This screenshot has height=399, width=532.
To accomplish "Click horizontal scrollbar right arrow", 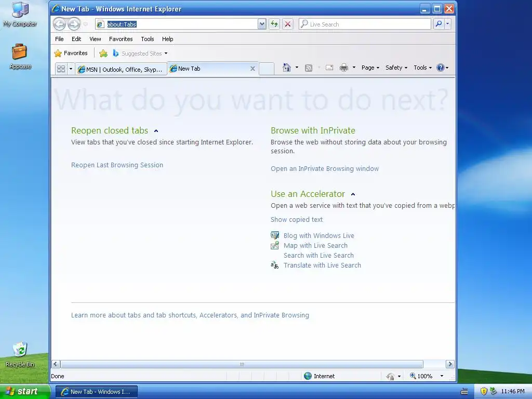I will [x=450, y=364].
